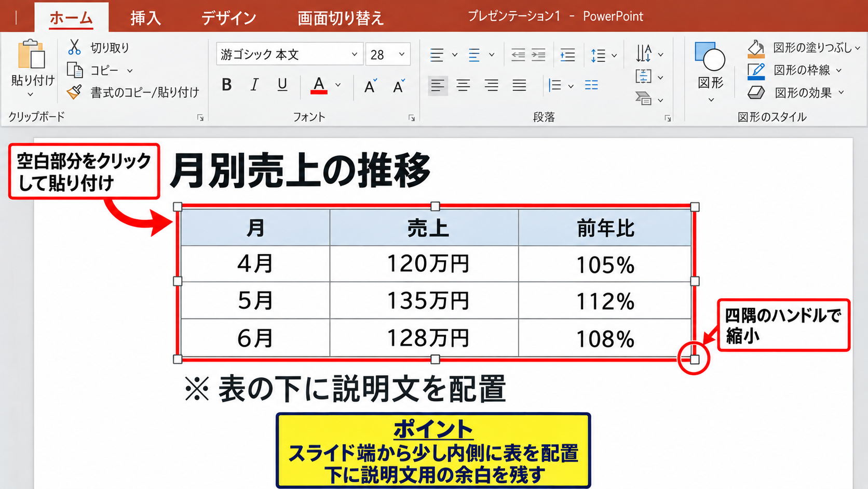Open the 図形の塗りつぶし dropdown arrow
The width and height of the screenshot is (868, 489).
point(858,48)
